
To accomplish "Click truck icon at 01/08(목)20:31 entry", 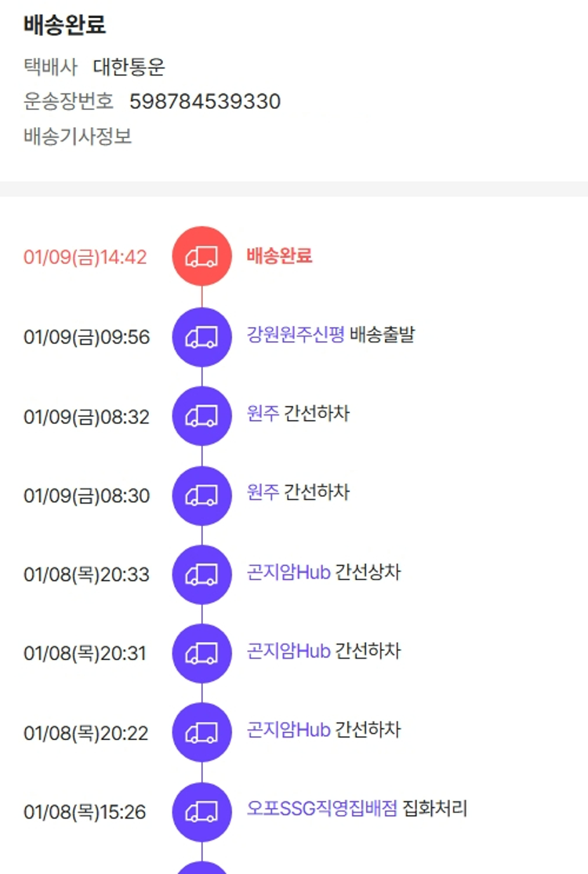I will [x=201, y=654].
